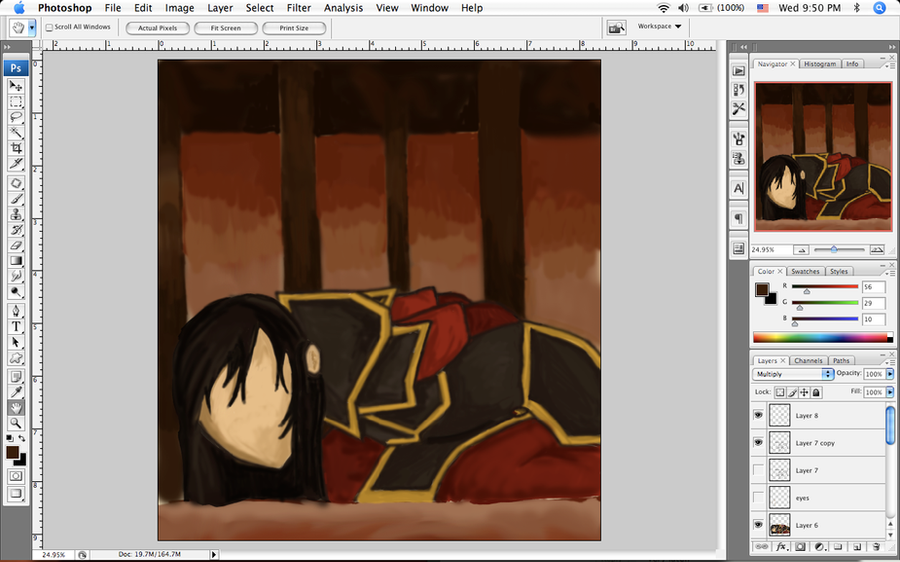Select the Clone Stamp tool

point(15,214)
